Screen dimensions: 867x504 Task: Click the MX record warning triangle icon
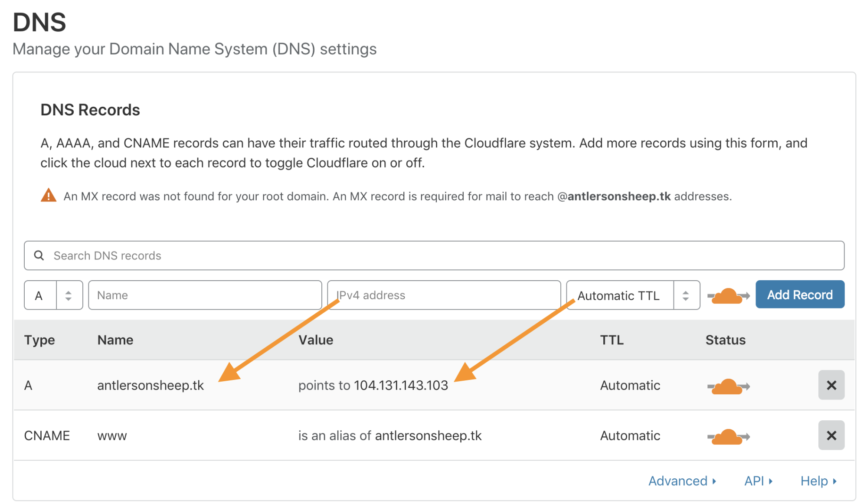pos(49,196)
